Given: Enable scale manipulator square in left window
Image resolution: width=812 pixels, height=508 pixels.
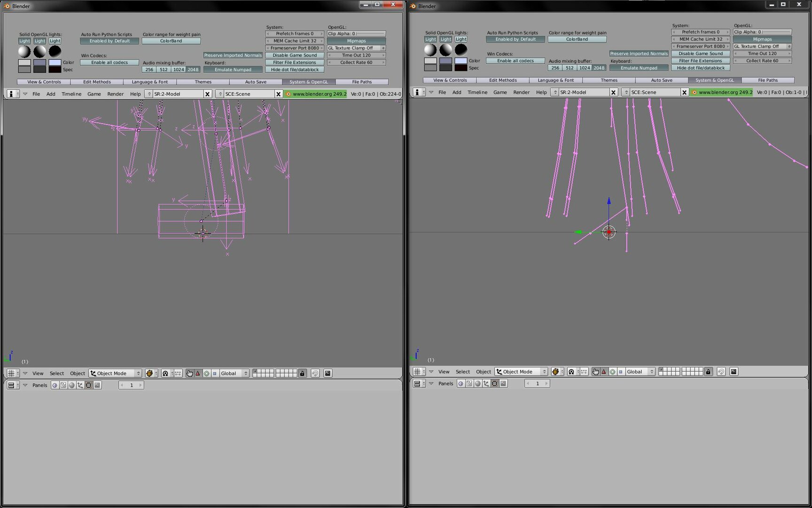Looking at the screenshot, I should tap(215, 373).
